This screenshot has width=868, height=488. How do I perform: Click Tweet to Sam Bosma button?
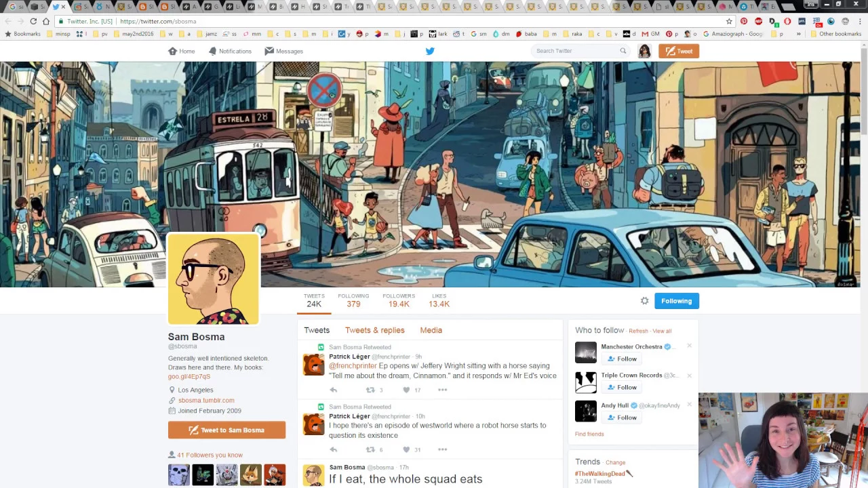226,430
